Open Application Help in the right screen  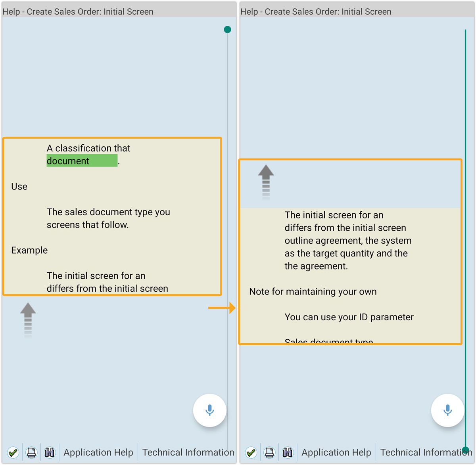tap(336, 452)
